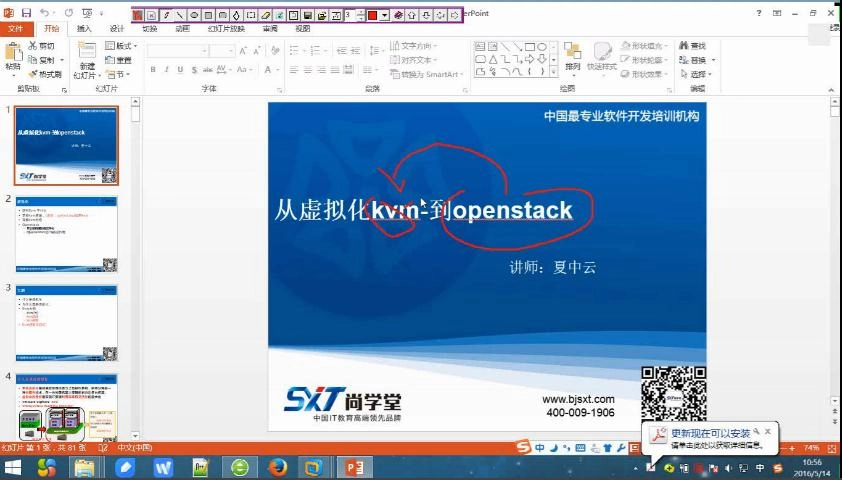This screenshot has height=480, width=842.
Task: Toggle bold formatting
Action: point(153,70)
